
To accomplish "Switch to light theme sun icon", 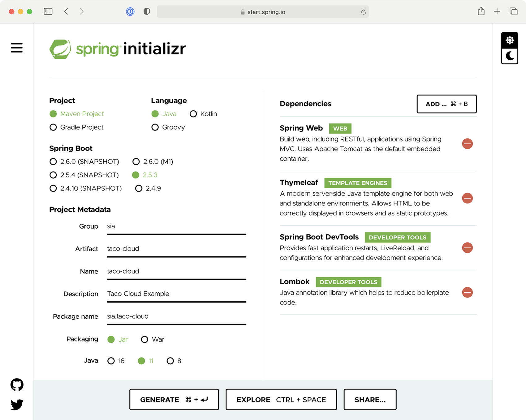I will pyautogui.click(x=510, y=40).
